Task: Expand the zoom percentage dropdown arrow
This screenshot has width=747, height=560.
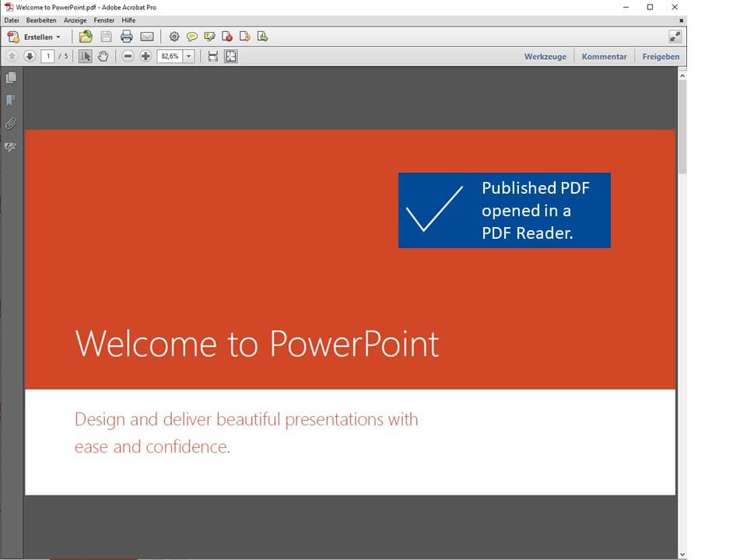Action: click(188, 56)
